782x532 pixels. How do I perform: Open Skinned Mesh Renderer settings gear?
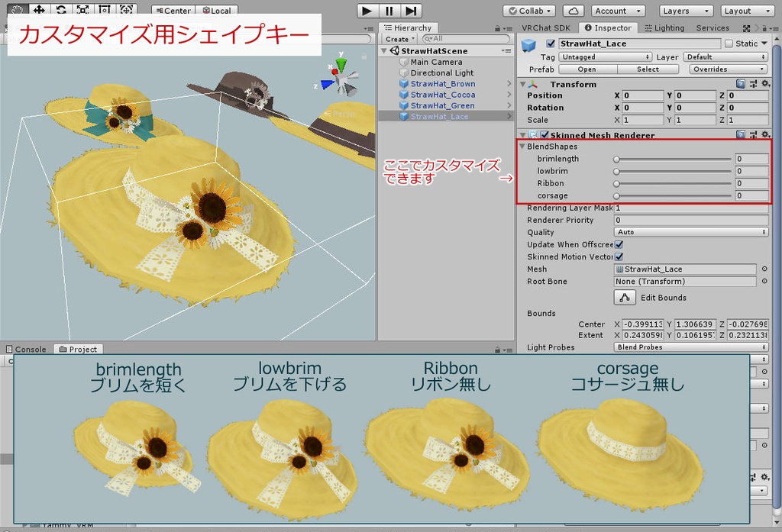click(x=765, y=134)
